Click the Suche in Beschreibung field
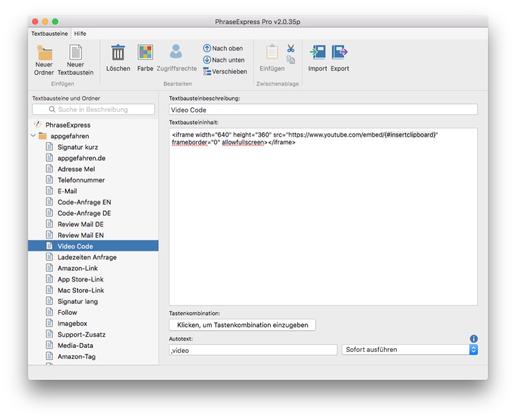This screenshot has height=420, width=516. pos(93,109)
